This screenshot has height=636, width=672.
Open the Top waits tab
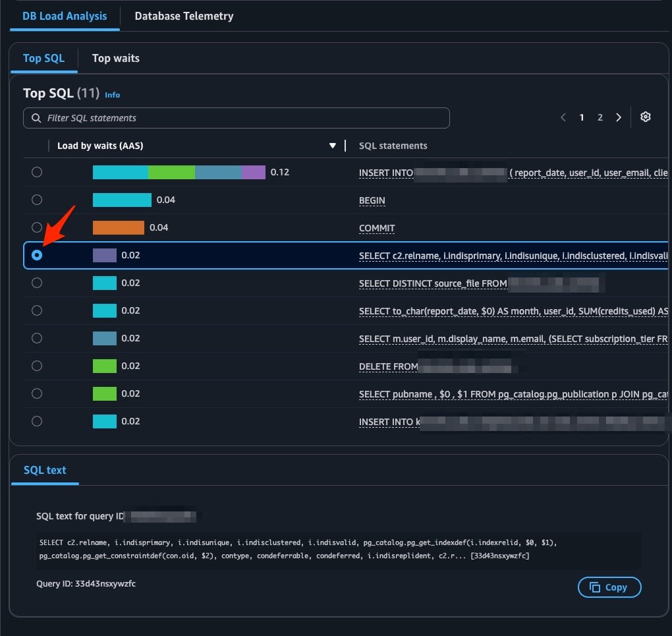click(116, 58)
